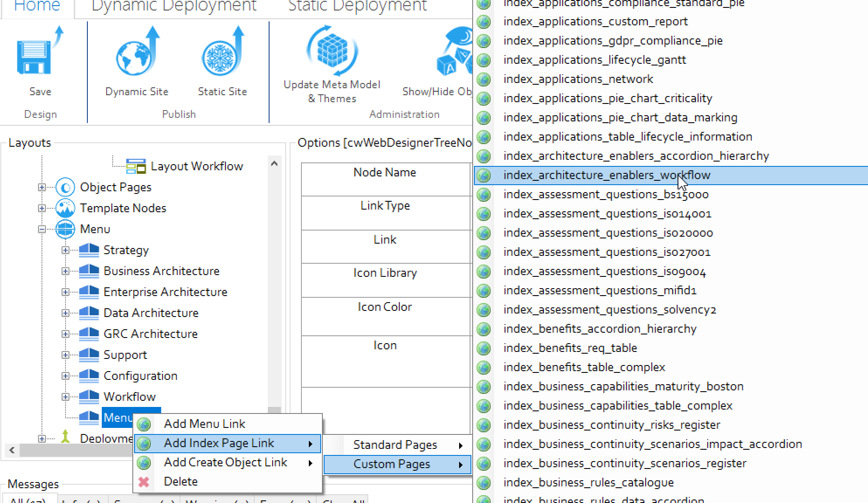Click Update Meta Model & Themes icon
This screenshot has height=503, width=868.
coord(332,52)
